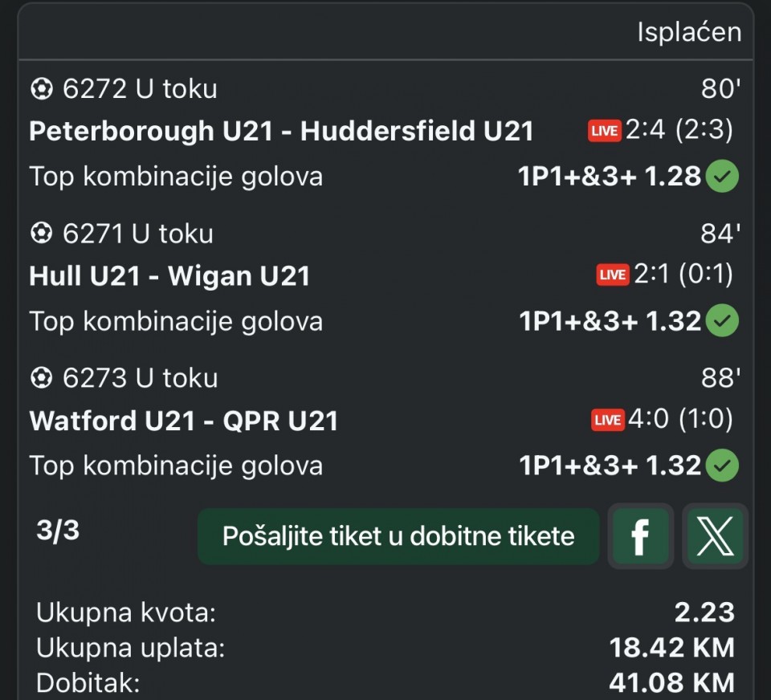Viewport: 771px width, 700px height.
Task: Click soccer ball icon beside 6272
Action: point(41,89)
